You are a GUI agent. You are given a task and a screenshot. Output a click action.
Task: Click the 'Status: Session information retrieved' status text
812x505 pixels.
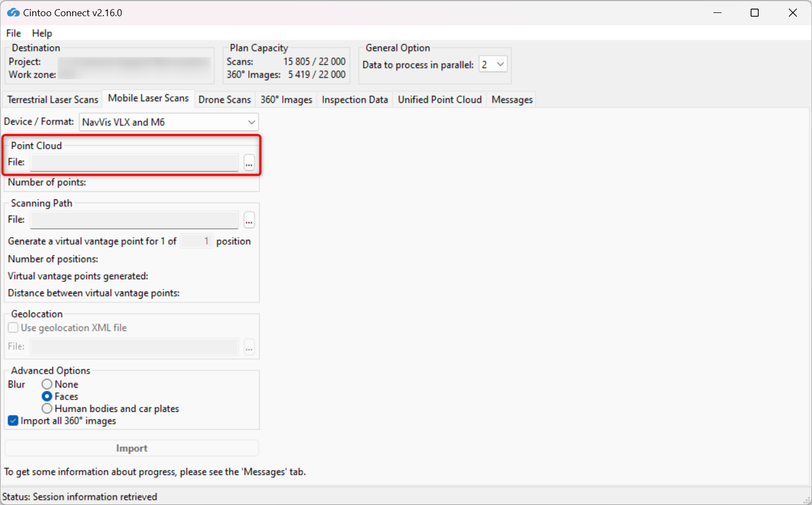(x=80, y=497)
